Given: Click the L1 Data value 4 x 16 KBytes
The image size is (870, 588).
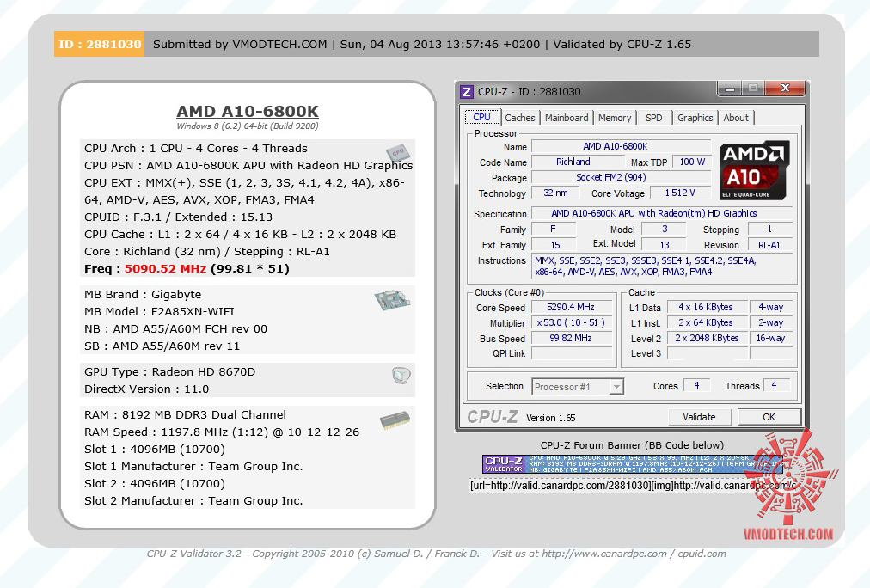Looking at the screenshot, I should click(x=706, y=307).
